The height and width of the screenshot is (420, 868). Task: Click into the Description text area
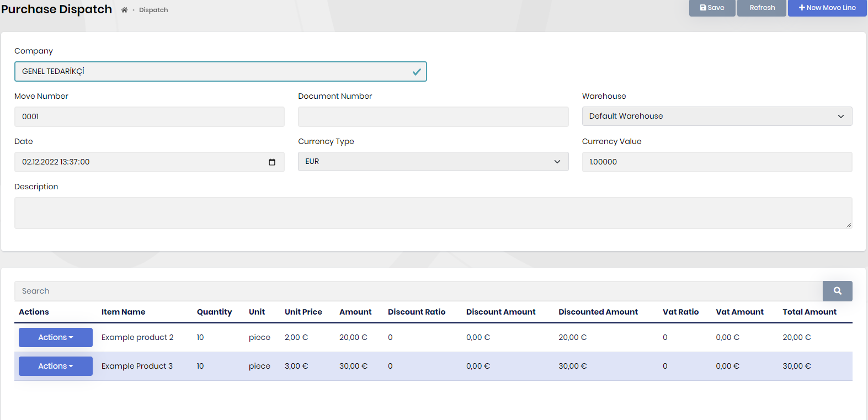[x=433, y=213]
